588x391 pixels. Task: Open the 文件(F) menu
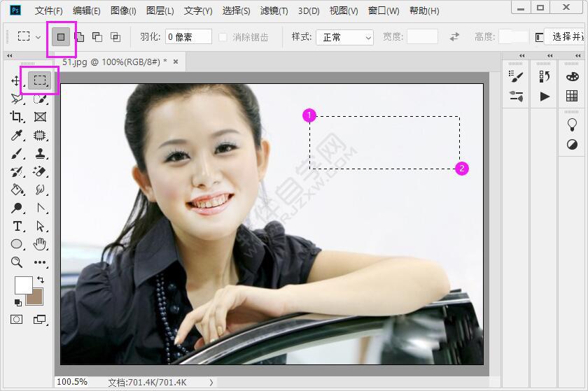[x=49, y=11]
